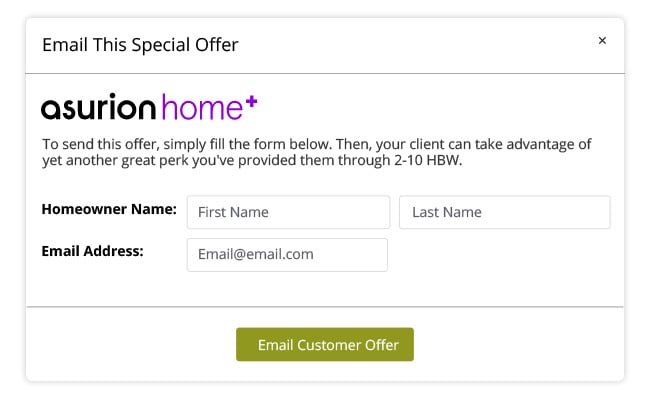Screen dimensions: 650x400
Task: Click the Homeowner Name label
Action: click(109, 210)
